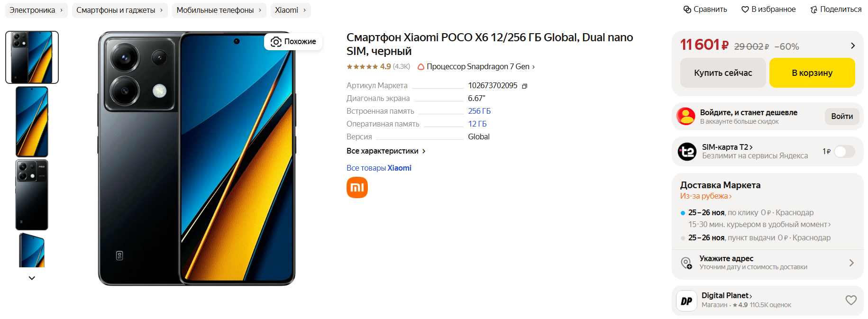This screenshot has width=868, height=319.
Task: Open similar items camera search
Action: (276, 42)
